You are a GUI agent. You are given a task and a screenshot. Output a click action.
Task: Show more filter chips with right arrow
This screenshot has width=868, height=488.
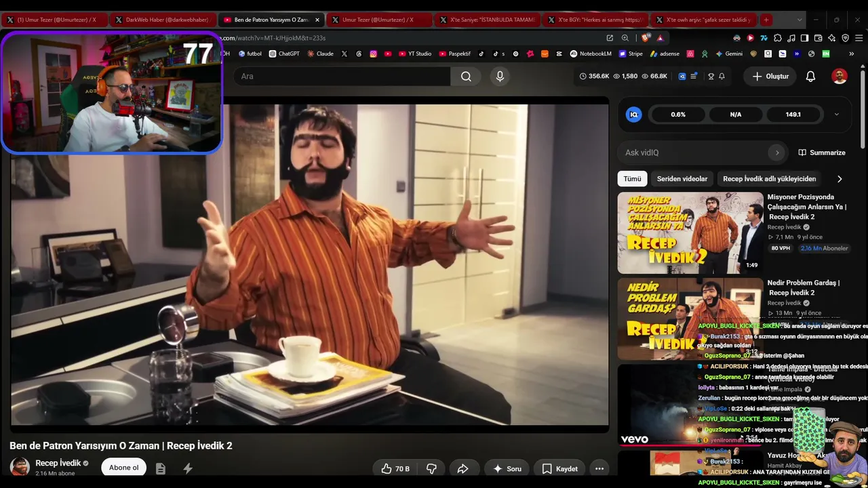tap(840, 179)
